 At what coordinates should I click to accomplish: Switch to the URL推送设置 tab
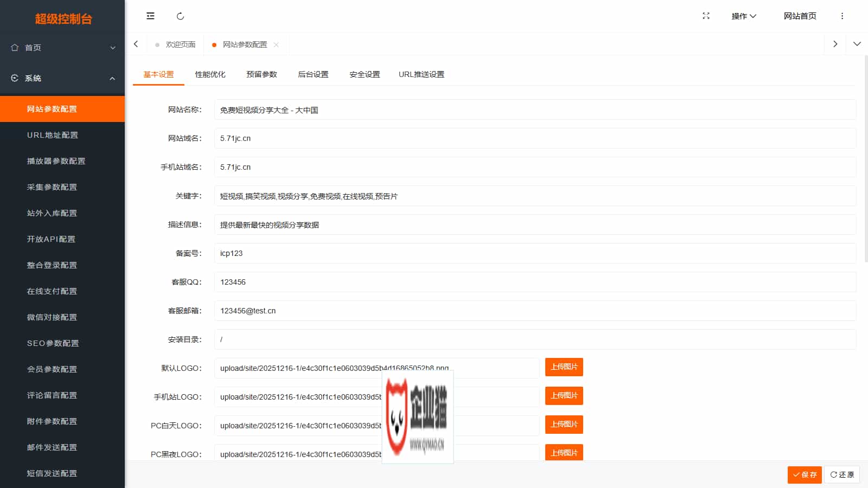pyautogui.click(x=422, y=74)
